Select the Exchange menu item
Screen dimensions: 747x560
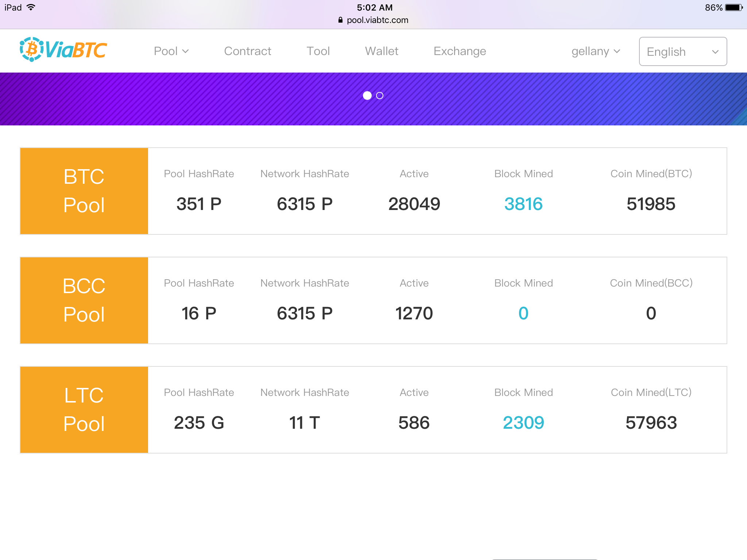[x=460, y=51]
